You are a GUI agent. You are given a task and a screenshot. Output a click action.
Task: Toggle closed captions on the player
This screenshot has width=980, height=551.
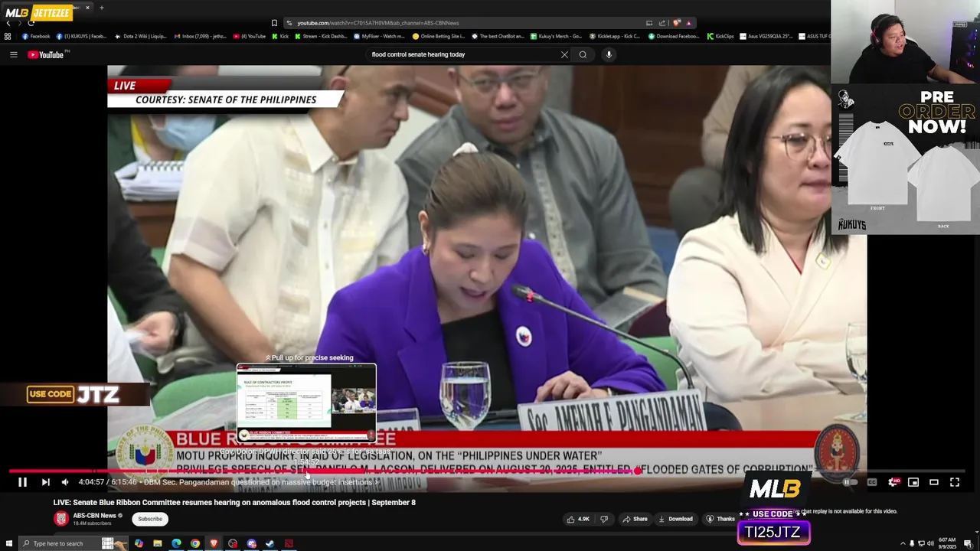(871, 482)
